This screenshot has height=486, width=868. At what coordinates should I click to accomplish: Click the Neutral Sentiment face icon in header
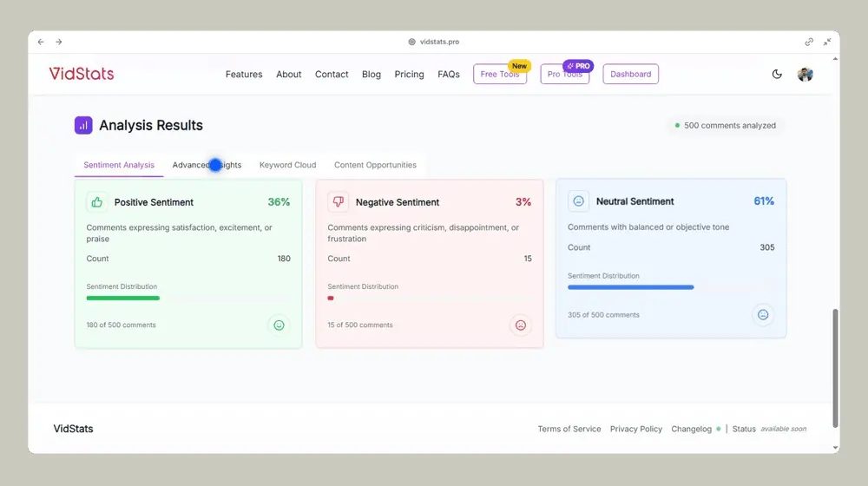578,201
